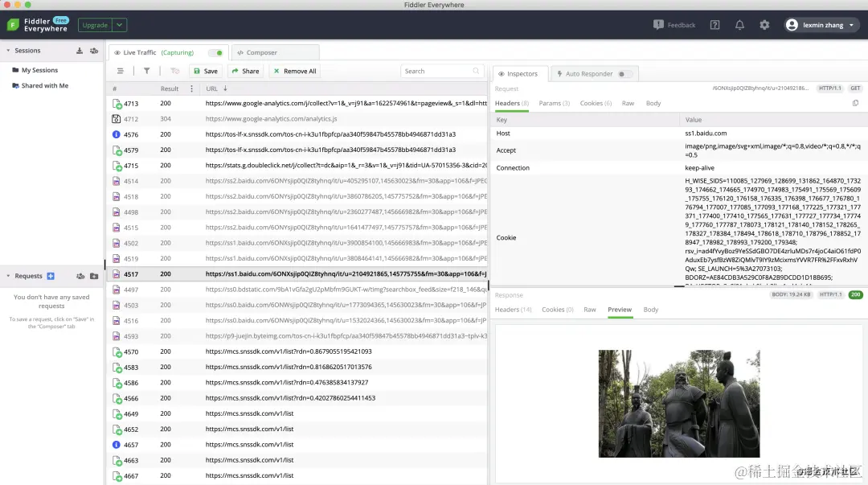Click the user avatar icon
This screenshot has width=868, height=485.
coord(792,25)
